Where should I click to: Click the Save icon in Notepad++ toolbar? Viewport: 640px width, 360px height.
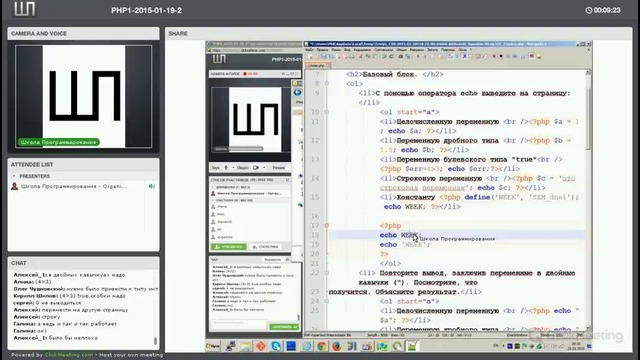pos(323,56)
